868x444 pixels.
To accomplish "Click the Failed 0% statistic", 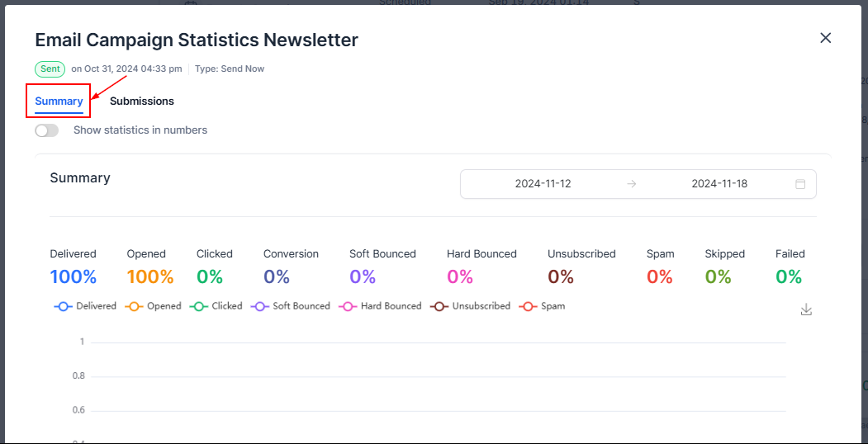I will [789, 276].
